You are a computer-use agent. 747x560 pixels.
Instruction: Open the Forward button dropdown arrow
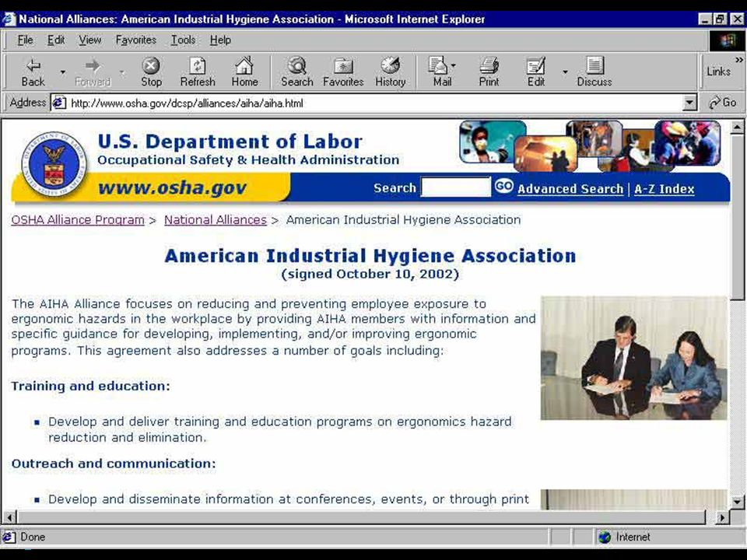click(122, 72)
